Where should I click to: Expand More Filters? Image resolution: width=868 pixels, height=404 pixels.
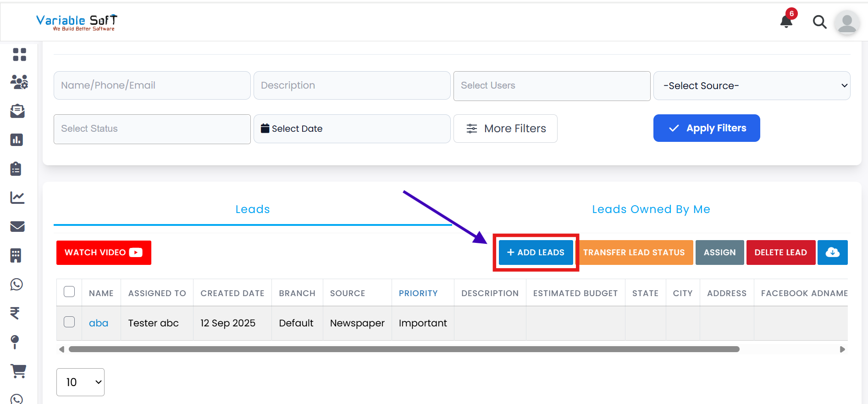tap(505, 129)
